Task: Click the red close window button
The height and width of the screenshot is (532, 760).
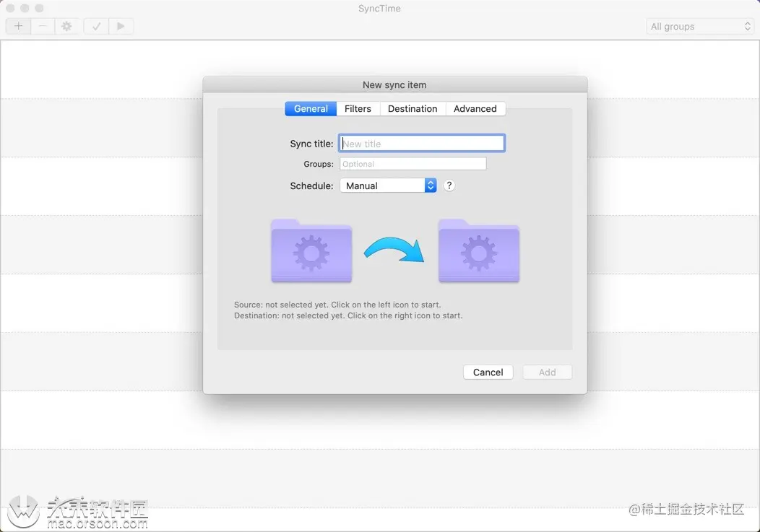Action: tap(10, 8)
